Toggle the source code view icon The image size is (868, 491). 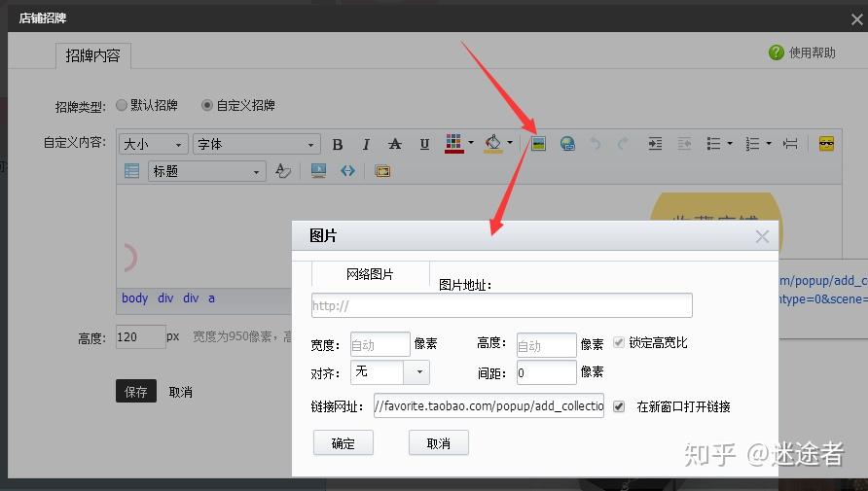347,171
